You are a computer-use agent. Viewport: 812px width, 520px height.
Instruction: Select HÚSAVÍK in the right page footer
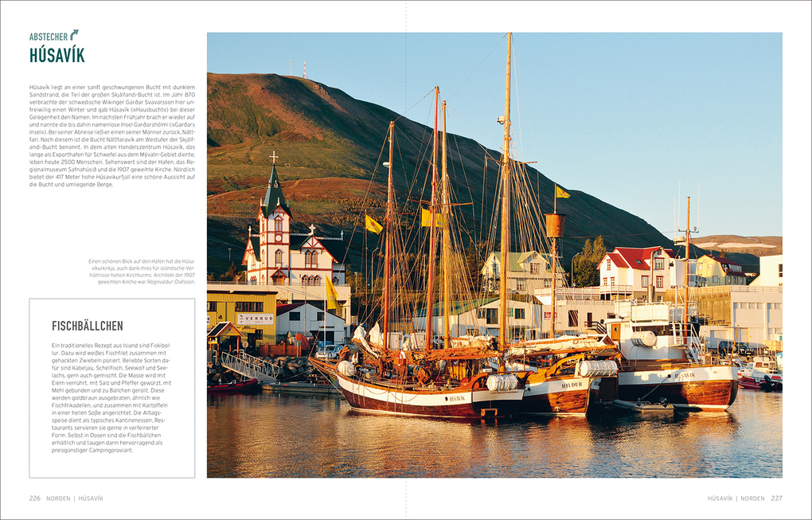719,498
